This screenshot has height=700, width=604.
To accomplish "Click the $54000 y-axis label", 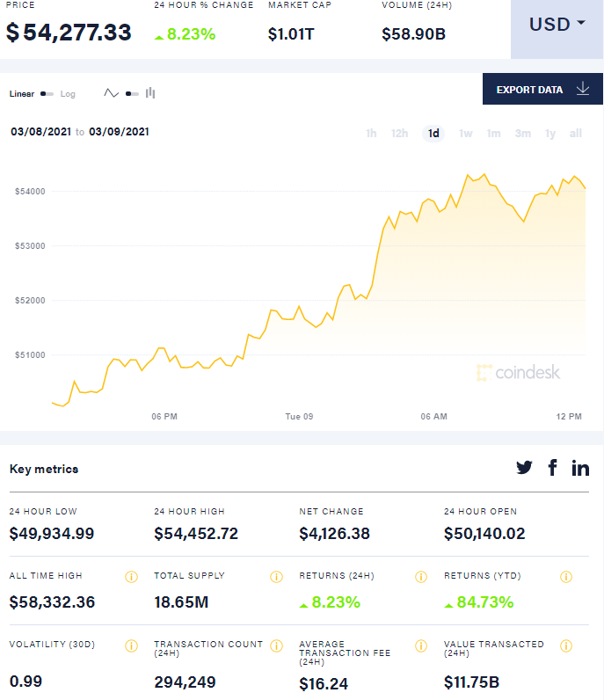I will (x=30, y=191).
